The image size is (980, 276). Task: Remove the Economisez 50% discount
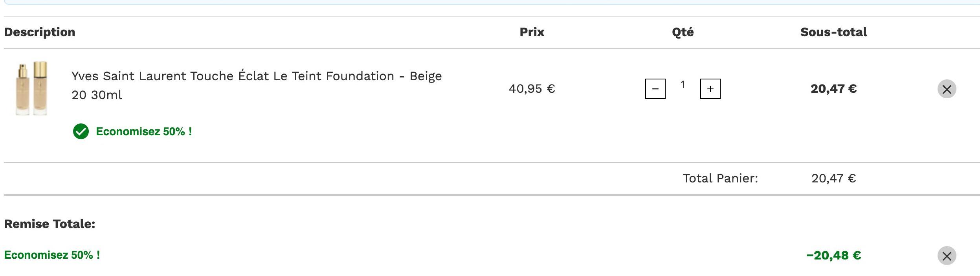tap(947, 256)
